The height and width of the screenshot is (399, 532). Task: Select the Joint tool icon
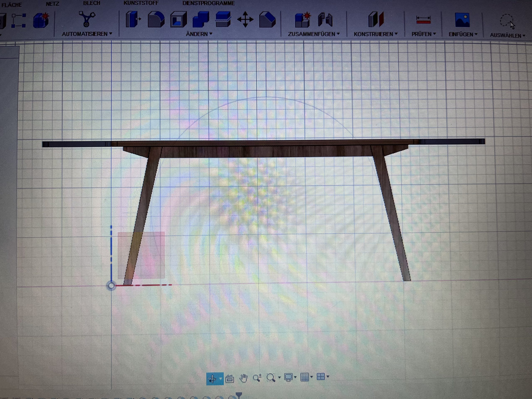tap(325, 20)
